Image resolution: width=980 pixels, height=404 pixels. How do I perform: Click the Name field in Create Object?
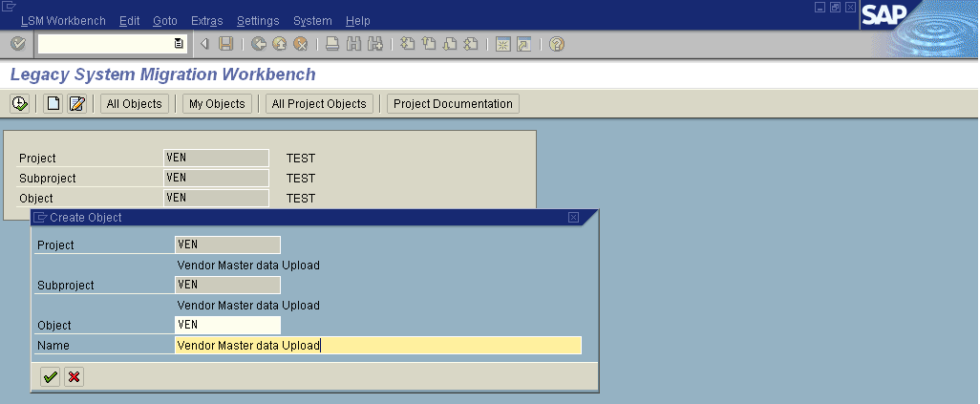click(378, 346)
